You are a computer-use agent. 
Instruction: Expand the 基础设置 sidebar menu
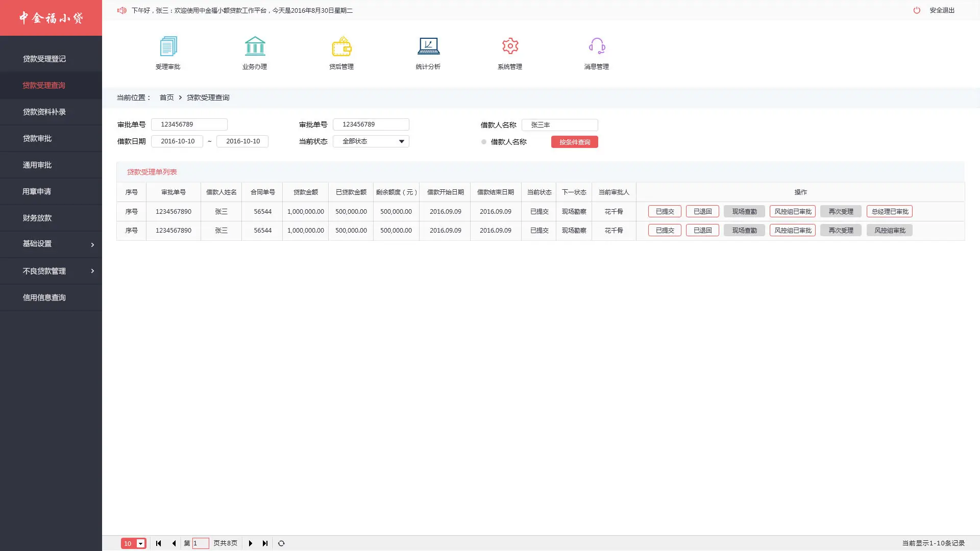51,244
